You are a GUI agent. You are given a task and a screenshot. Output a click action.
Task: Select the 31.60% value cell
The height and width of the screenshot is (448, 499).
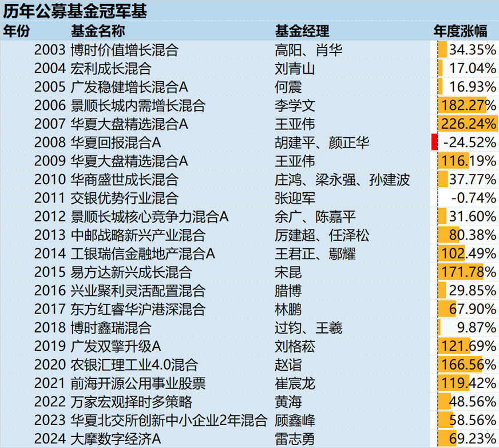tap(473, 216)
